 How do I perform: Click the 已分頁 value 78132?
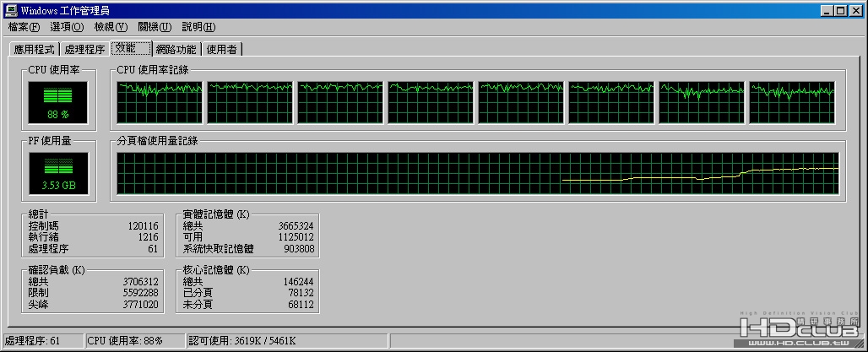tap(301, 293)
